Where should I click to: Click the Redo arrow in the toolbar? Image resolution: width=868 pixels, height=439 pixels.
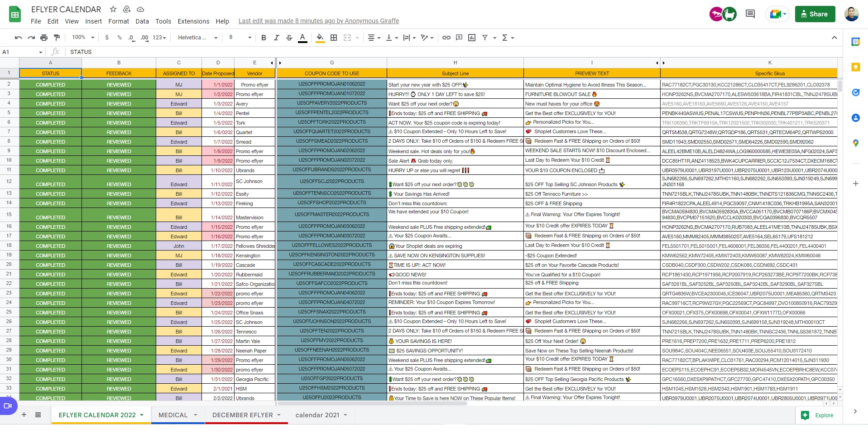click(x=31, y=38)
